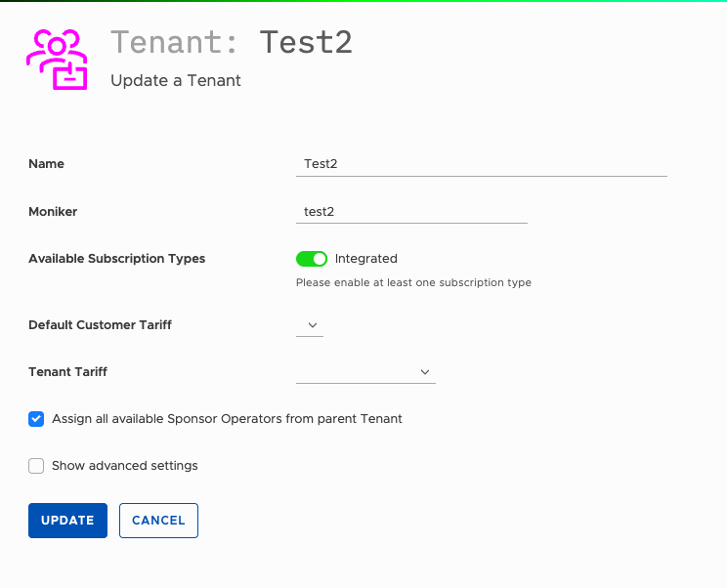The image size is (727, 588).
Task: Click the Tenant Tariff chevron arrow
Action: point(425,372)
